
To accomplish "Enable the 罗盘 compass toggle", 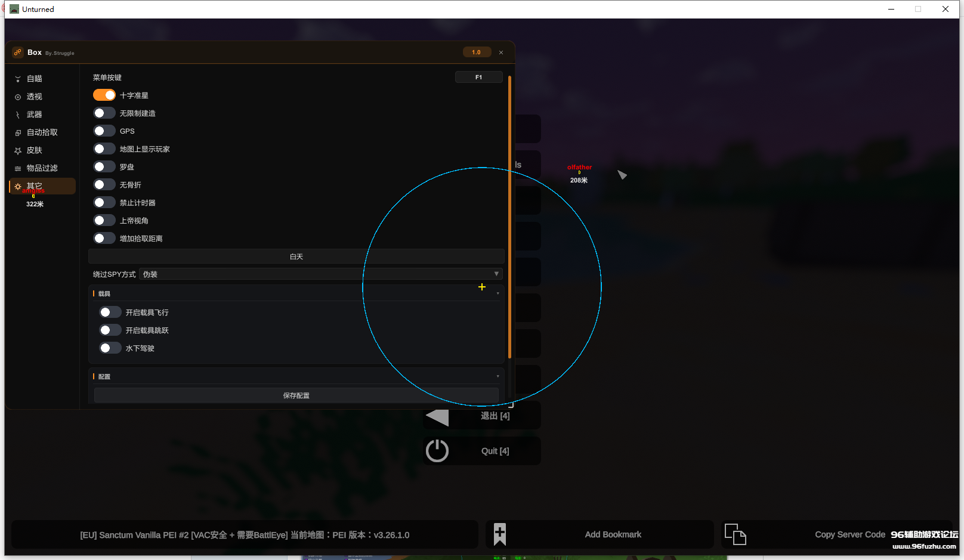I will coord(104,167).
